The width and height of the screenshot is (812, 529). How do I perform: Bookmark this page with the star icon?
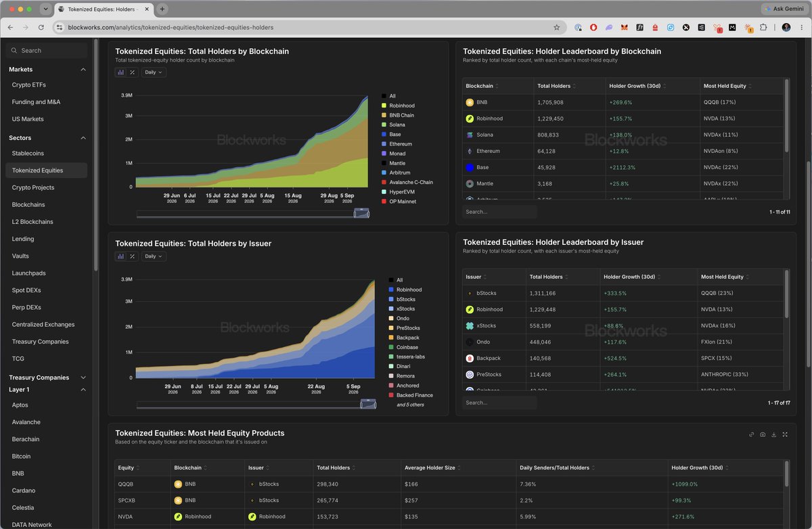[x=556, y=27]
